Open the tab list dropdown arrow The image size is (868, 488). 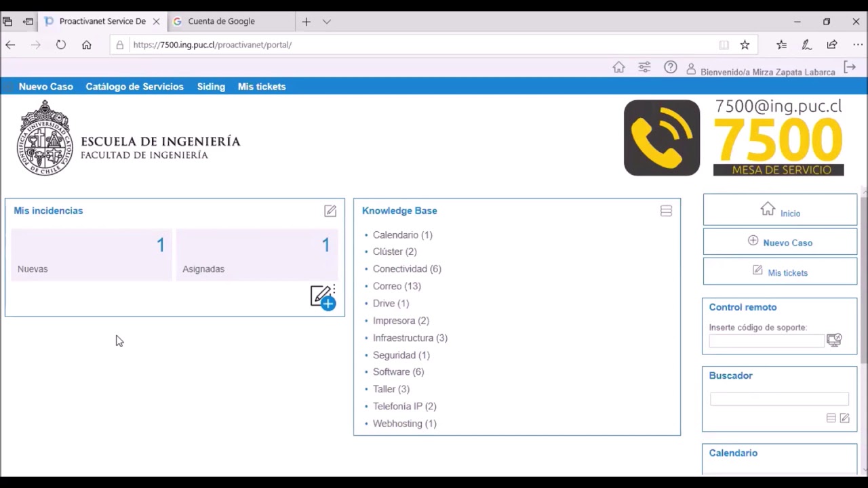[x=326, y=22]
